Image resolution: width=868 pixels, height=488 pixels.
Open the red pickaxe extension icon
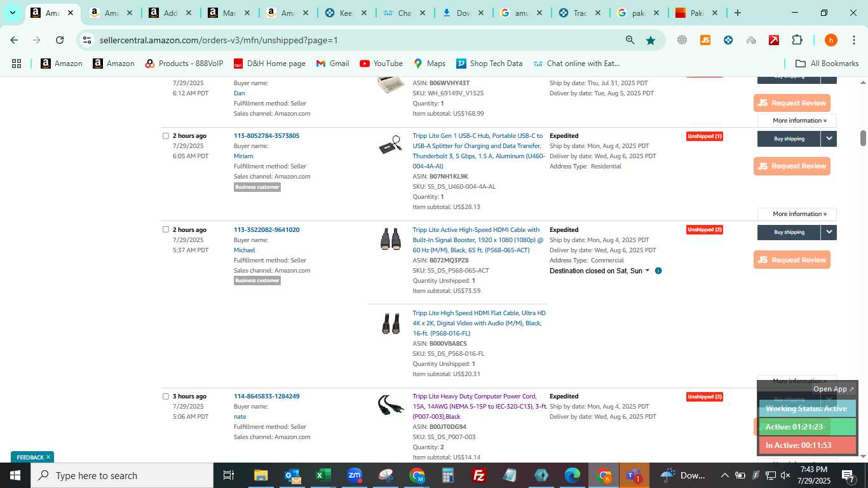pyautogui.click(x=774, y=40)
